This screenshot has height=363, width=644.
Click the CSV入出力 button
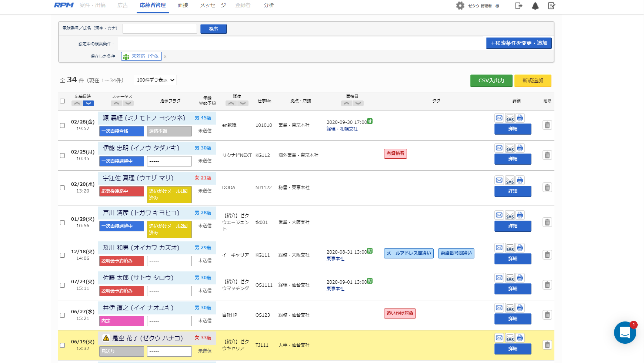tap(491, 80)
